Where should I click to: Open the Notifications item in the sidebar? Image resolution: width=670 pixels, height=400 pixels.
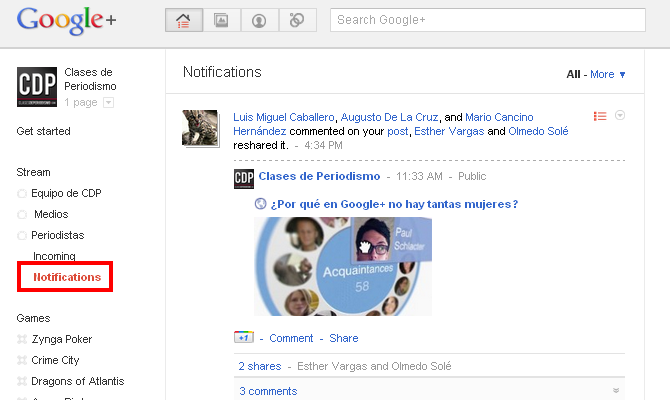click(67, 277)
